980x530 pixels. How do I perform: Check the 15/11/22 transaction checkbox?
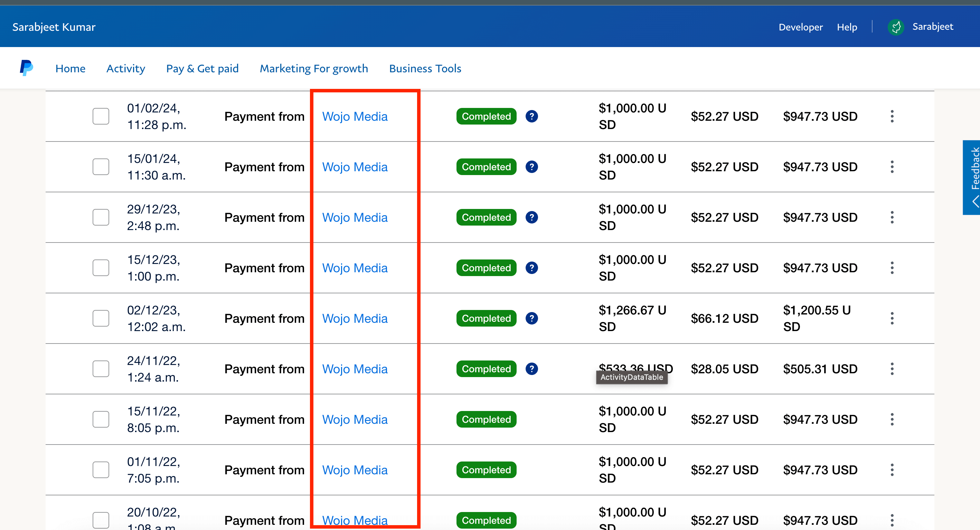(101, 419)
